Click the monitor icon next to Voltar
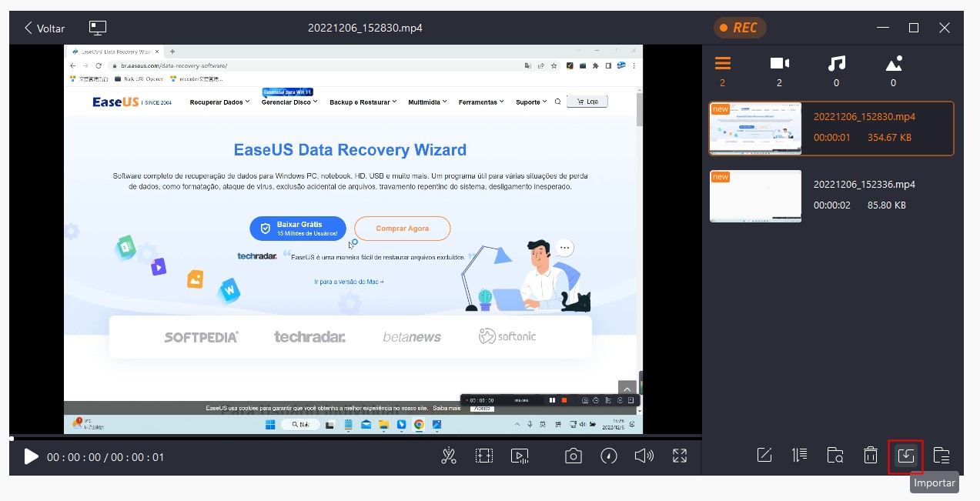980x501 pixels. [98, 28]
